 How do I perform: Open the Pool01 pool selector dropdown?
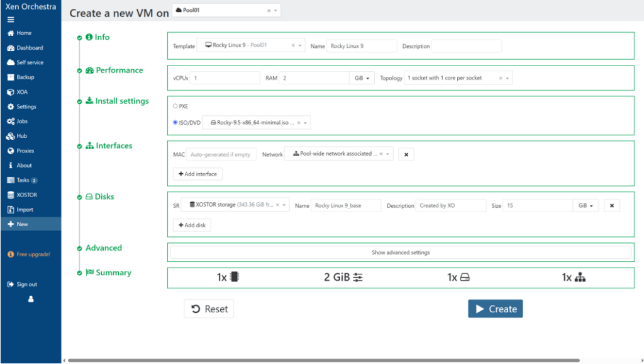pyautogui.click(x=275, y=11)
